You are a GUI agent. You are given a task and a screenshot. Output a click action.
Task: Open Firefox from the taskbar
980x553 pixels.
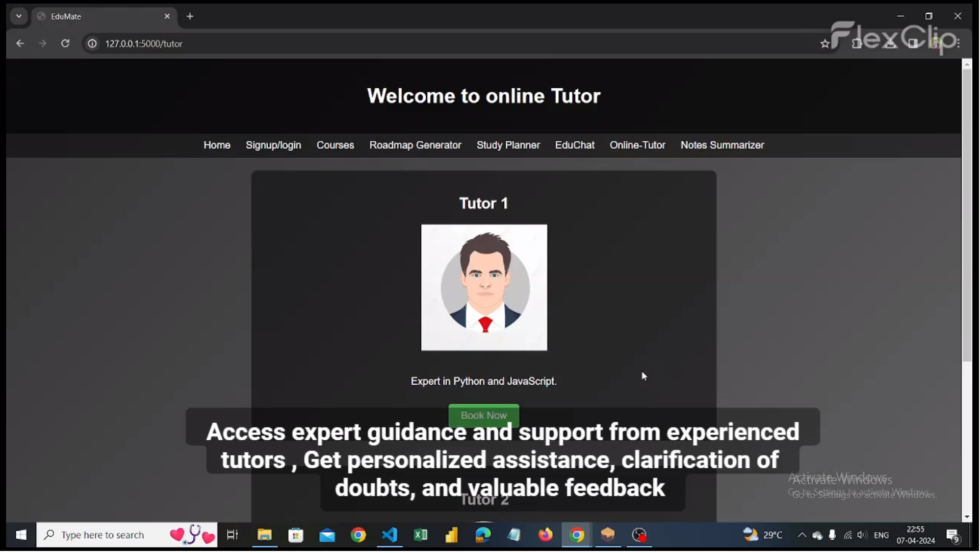click(546, 536)
